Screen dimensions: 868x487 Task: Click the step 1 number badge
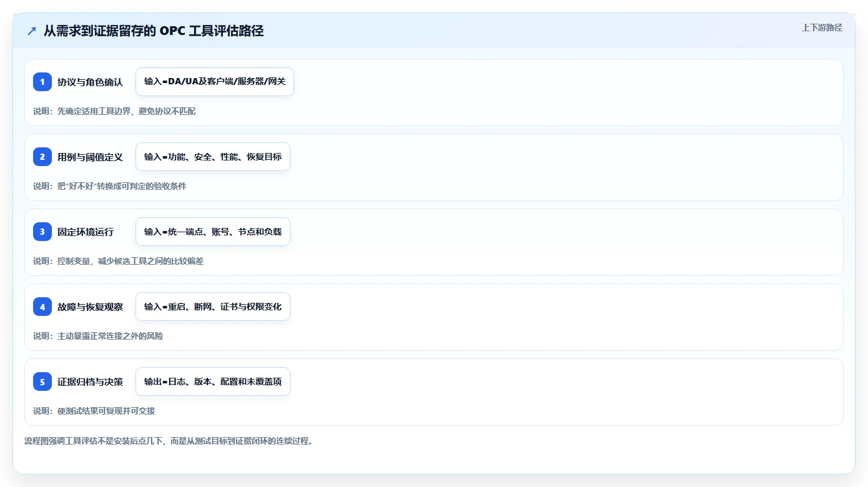click(x=42, y=82)
